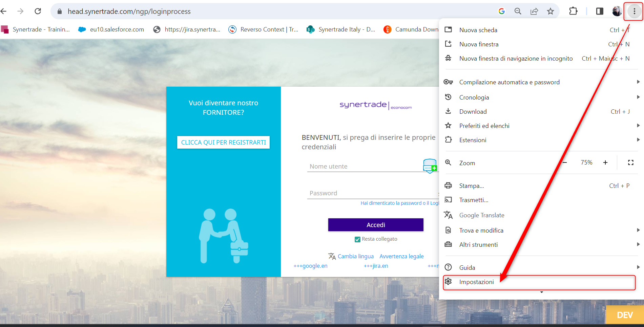Open Avvertenza legale link
Image resolution: width=644 pixels, height=327 pixels.
(x=401, y=256)
